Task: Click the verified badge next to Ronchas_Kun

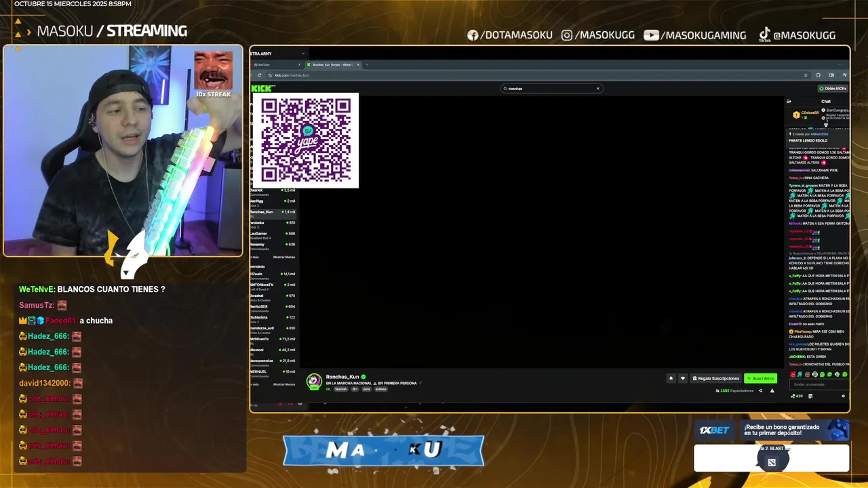Action: [x=363, y=377]
